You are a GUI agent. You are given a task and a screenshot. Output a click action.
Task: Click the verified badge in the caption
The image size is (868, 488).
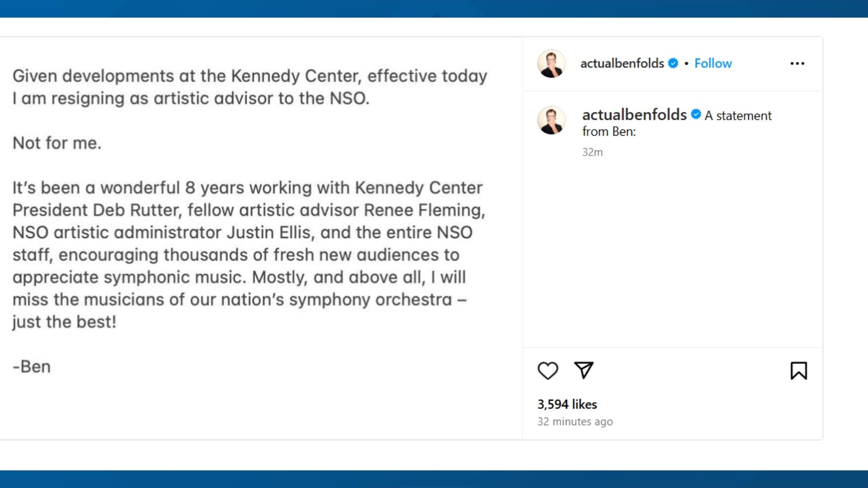[695, 115]
